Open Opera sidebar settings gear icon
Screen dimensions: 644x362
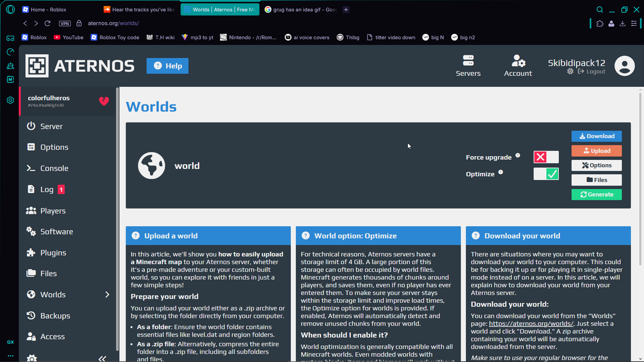10,100
